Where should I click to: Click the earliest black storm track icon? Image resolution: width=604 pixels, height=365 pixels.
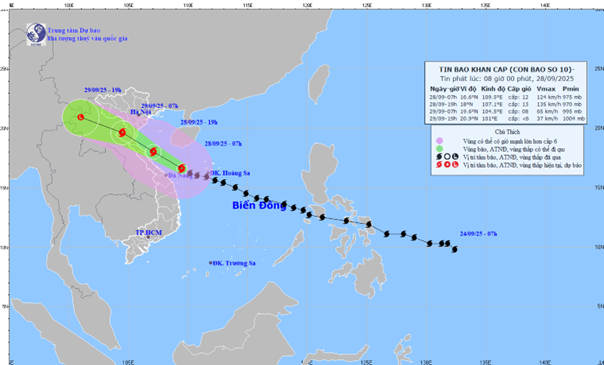(x=455, y=249)
